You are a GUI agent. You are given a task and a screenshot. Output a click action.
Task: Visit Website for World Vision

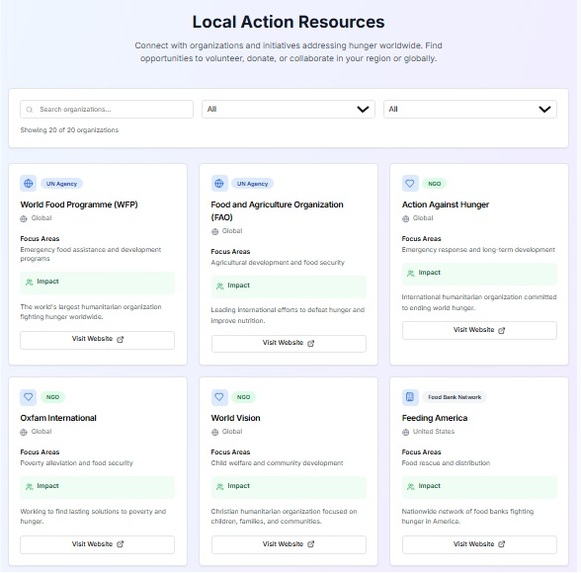coord(289,544)
